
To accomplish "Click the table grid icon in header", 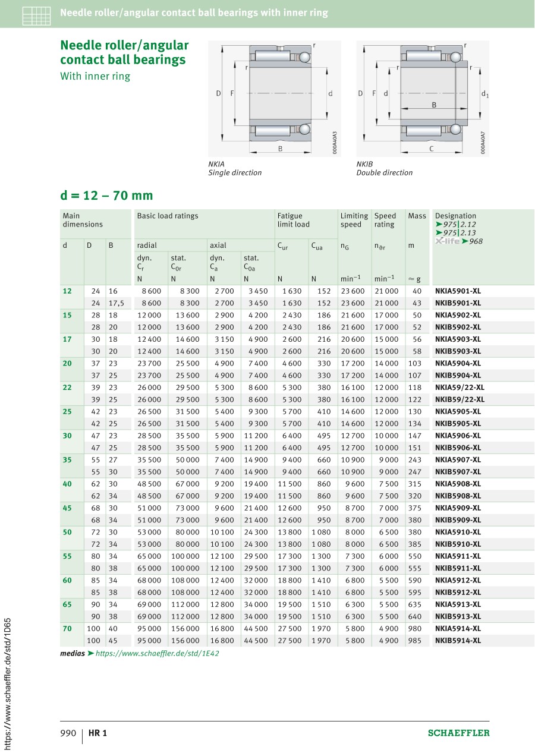I will pyautogui.click(x=36, y=15).
